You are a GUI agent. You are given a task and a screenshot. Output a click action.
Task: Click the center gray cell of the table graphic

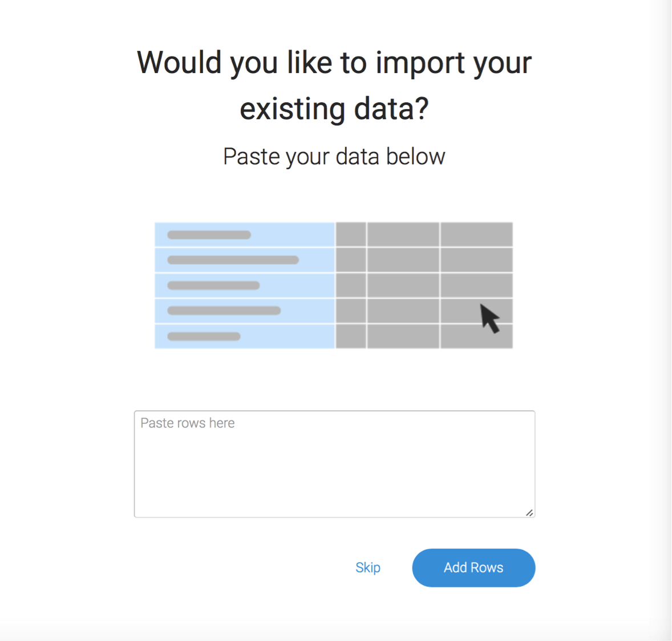click(x=403, y=285)
